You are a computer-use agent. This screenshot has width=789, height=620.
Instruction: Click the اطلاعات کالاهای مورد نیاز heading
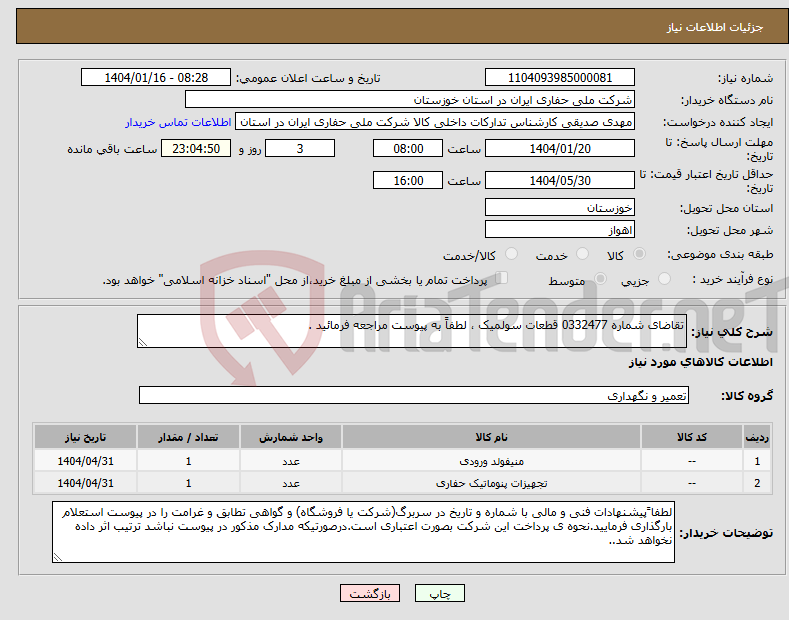point(700,362)
